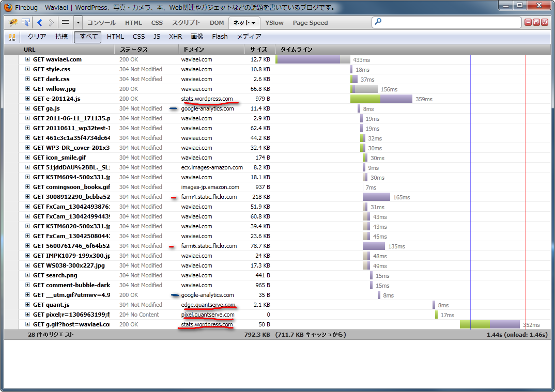Click the XHR break icon in the filter bar
Viewport: 555px width, 392px height.
[12, 37]
